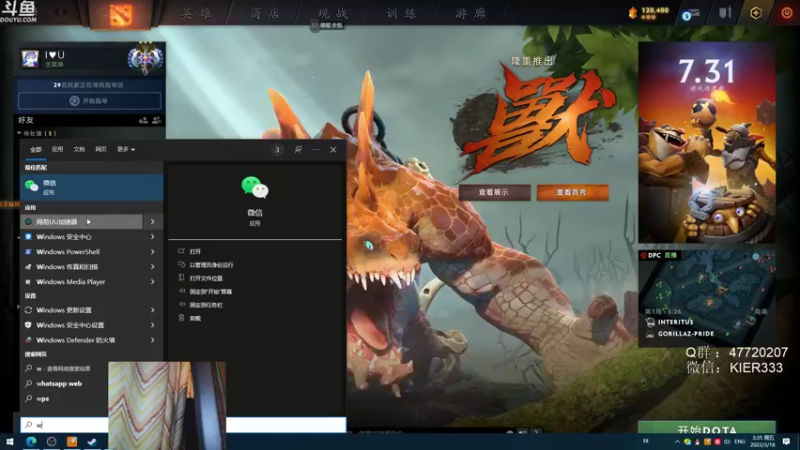Select the whatsapp web search suggestion
This screenshot has width=800, height=450.
59,384
